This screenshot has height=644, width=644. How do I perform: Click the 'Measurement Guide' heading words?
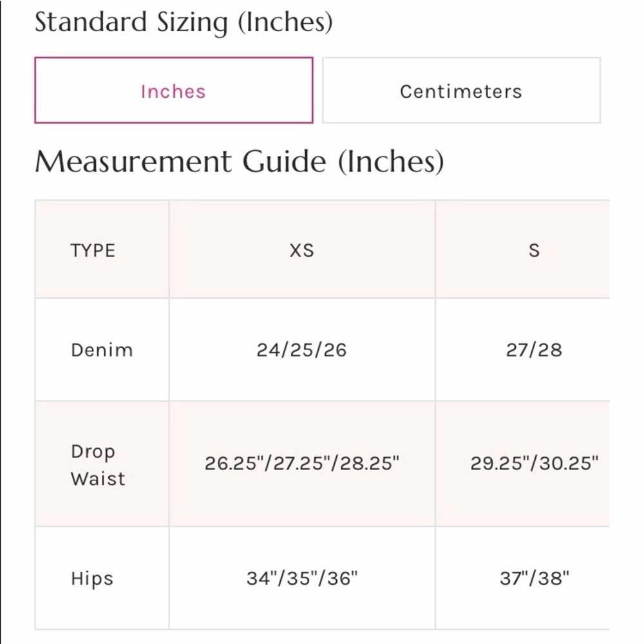coord(180,161)
